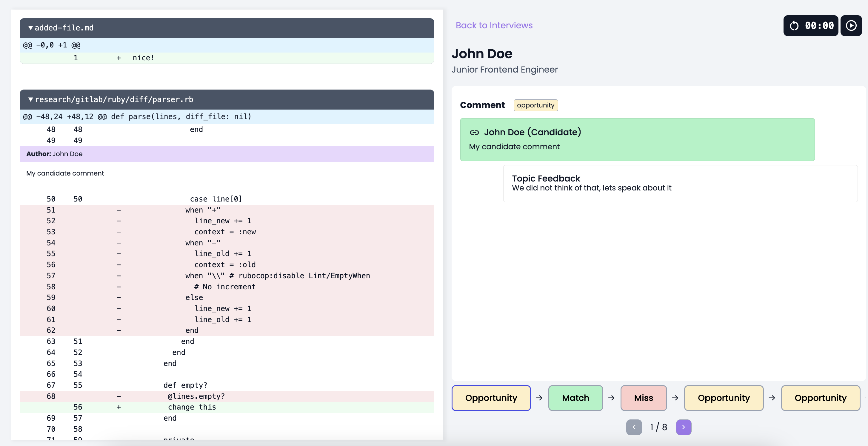Click the arrow after the Miss step
Viewport: 868px width, 446px height.
(x=675, y=398)
